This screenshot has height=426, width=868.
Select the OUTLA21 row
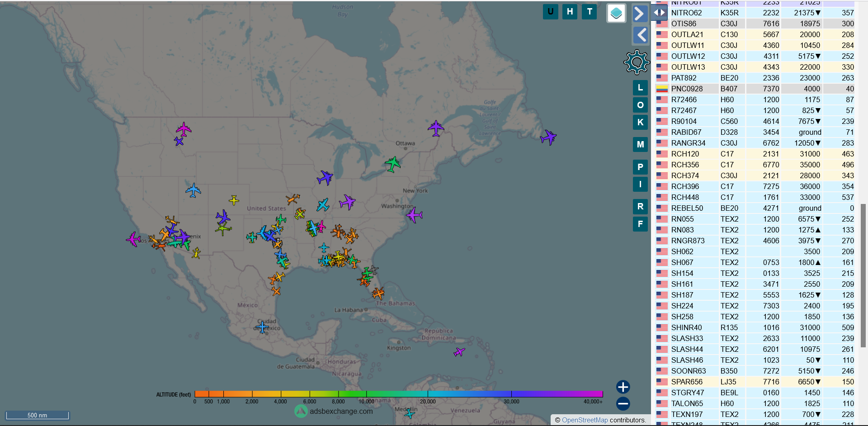[x=755, y=34]
